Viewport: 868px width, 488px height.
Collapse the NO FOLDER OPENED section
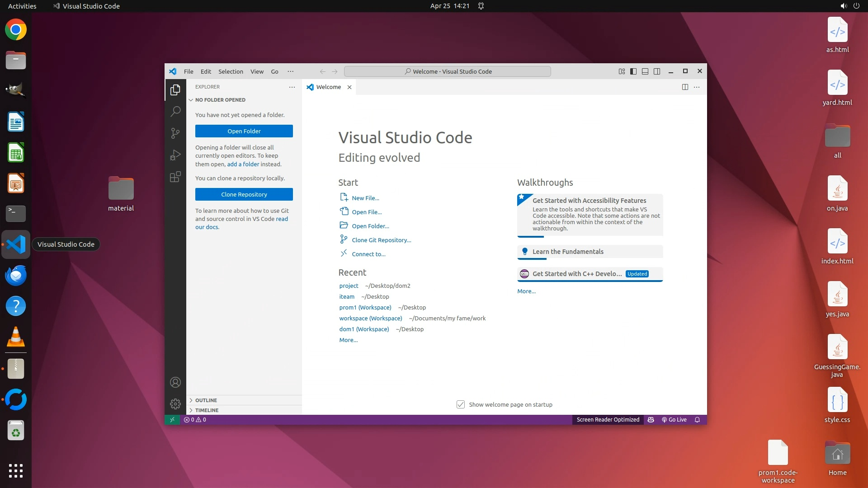[x=220, y=100]
